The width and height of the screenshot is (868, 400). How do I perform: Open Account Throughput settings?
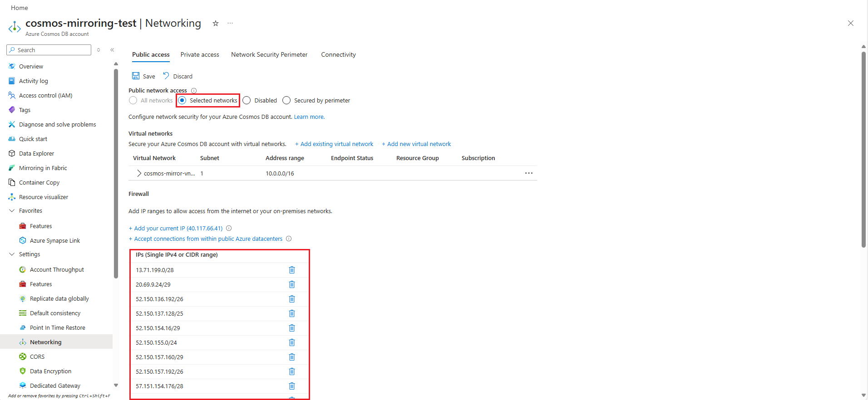57,269
